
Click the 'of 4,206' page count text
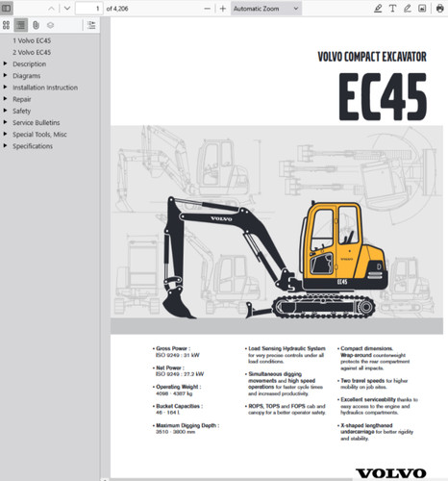click(117, 9)
